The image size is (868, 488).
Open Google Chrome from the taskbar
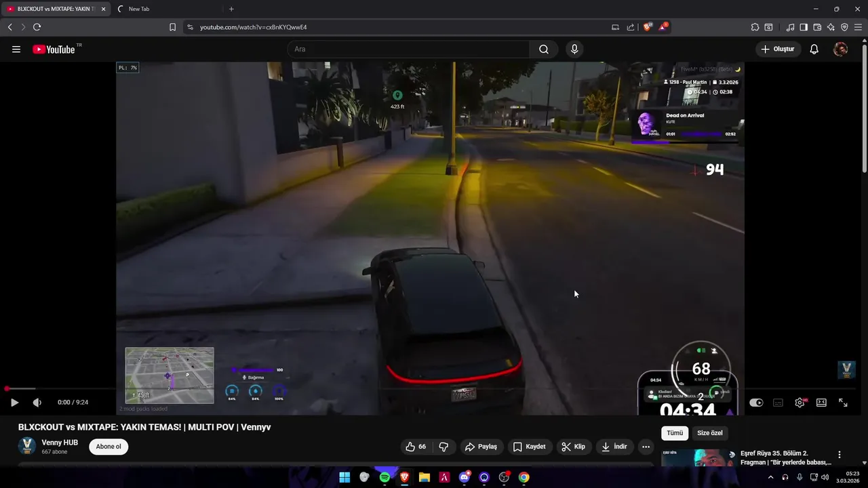click(524, 477)
